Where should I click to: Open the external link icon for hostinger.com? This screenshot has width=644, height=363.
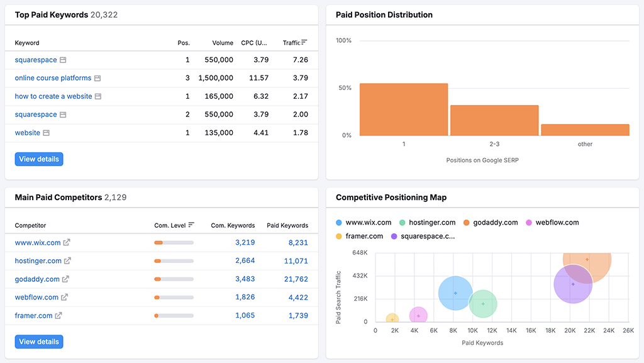click(x=68, y=260)
